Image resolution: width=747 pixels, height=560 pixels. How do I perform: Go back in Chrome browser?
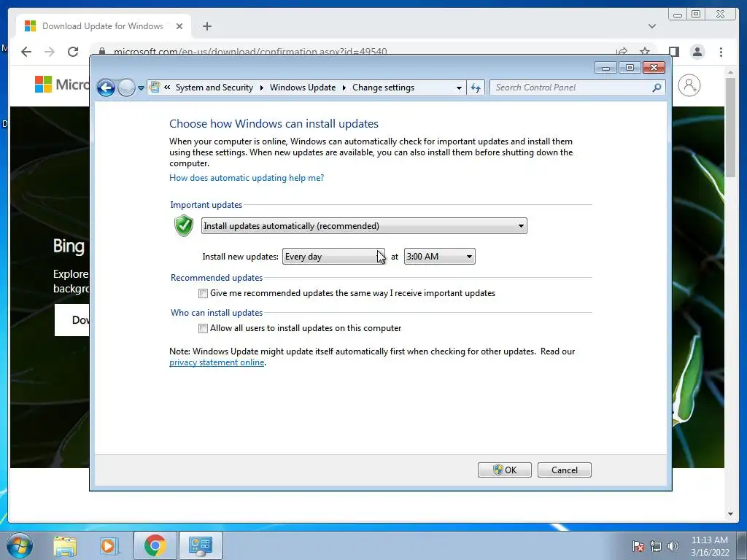(x=26, y=52)
